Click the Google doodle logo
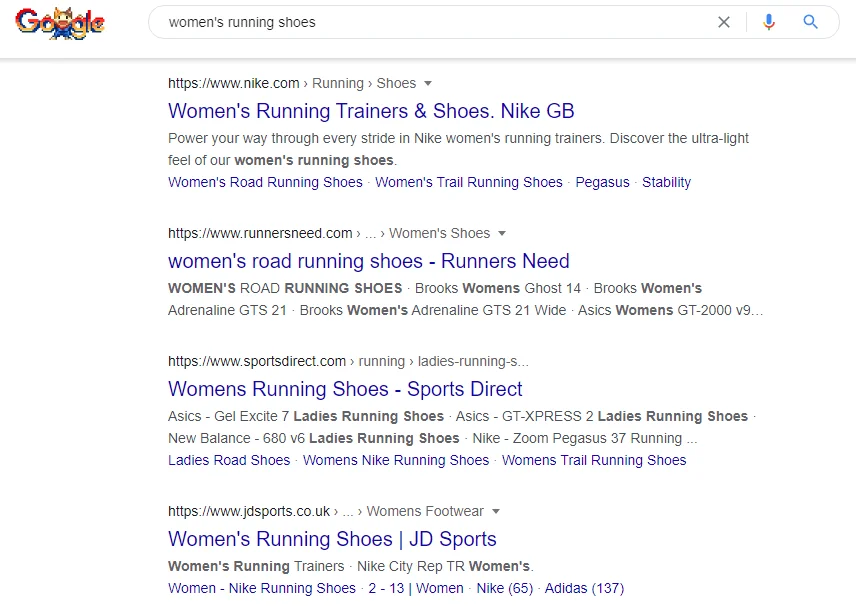The height and width of the screenshot is (606, 856). [x=60, y=23]
